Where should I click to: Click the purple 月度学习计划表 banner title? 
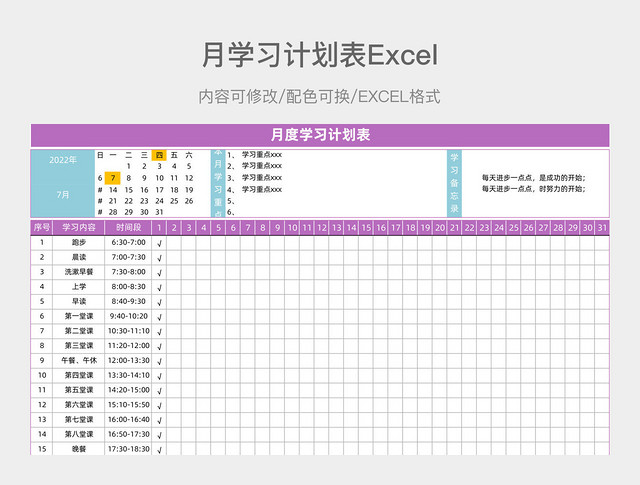320,135
